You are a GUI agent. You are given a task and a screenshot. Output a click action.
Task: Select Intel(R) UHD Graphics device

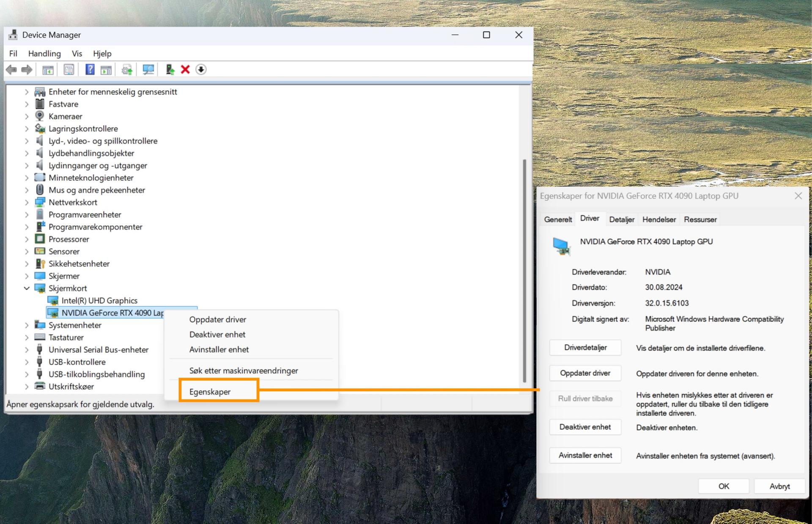click(x=99, y=300)
